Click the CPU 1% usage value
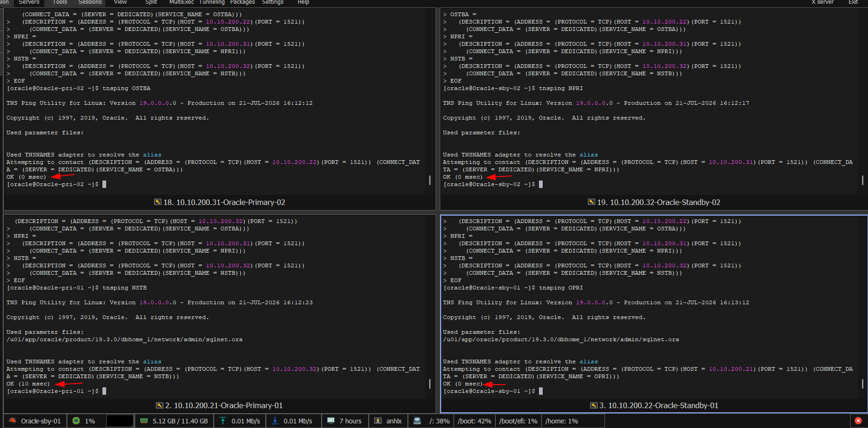868x428 pixels. [90, 421]
